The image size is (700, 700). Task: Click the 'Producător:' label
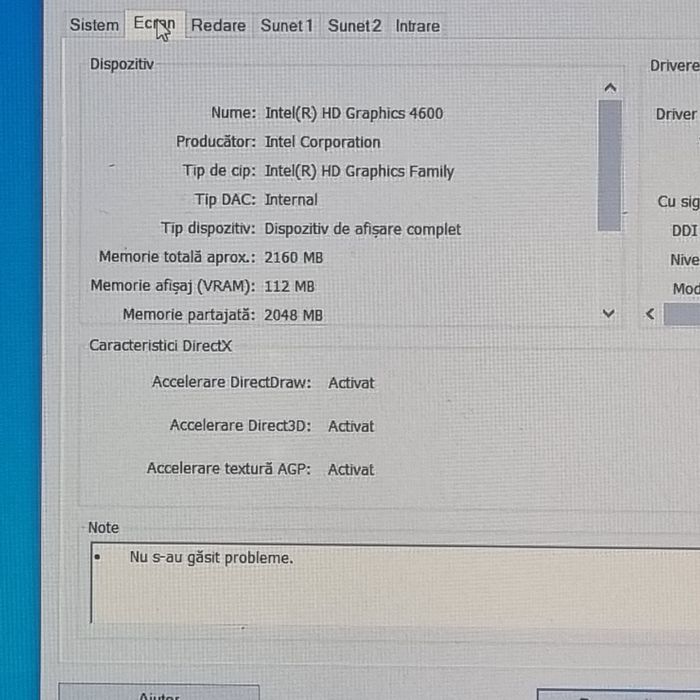(x=216, y=142)
